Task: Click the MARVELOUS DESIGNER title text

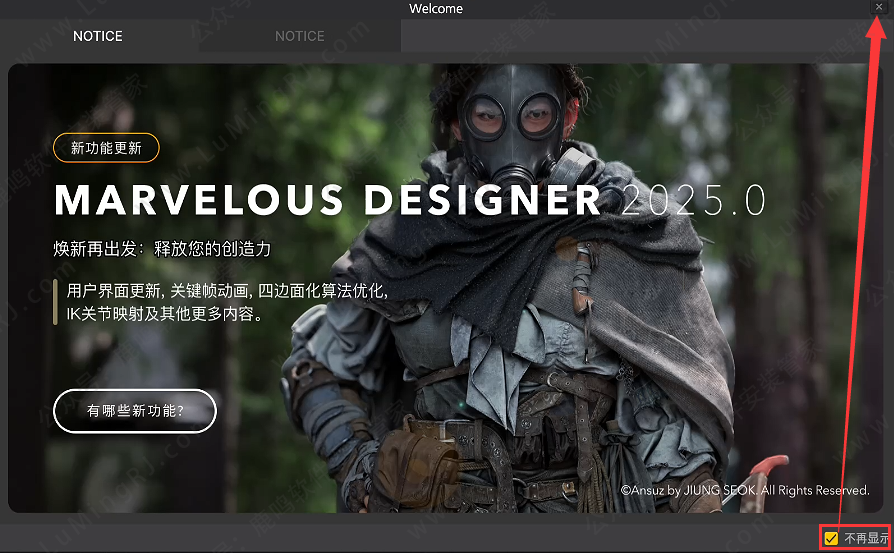Action: coord(328,201)
